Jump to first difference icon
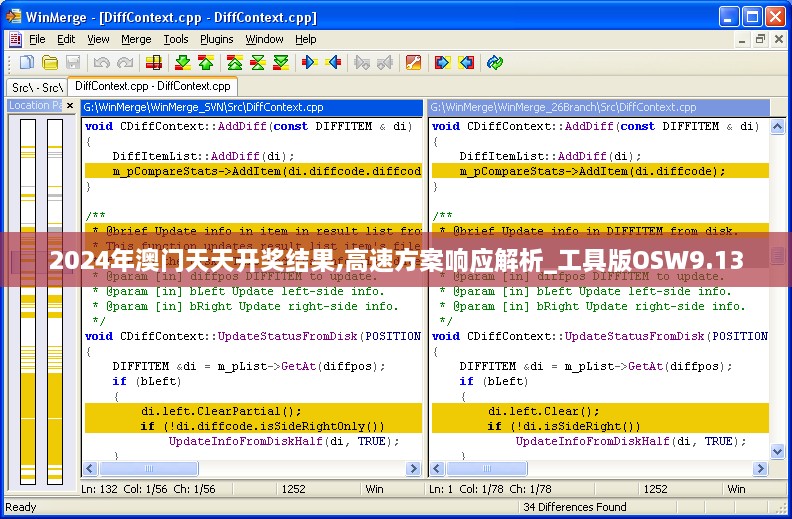Screen dimensions: 792x519 point(234,63)
